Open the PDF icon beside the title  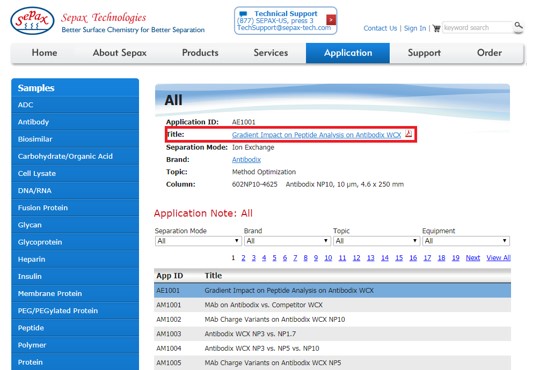point(408,134)
